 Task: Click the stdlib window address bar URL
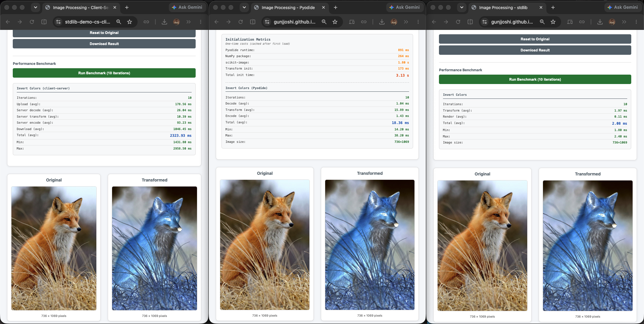coord(512,22)
